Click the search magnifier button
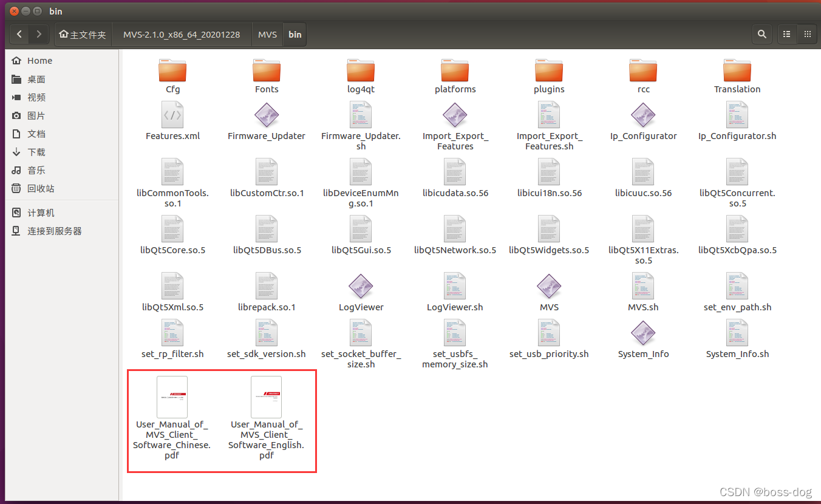 [761, 35]
